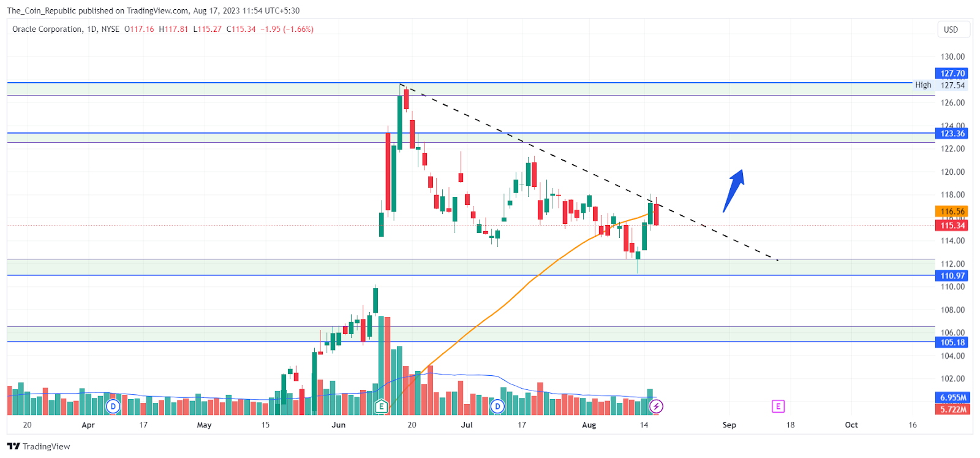Open the USD currency selector
The width and height of the screenshot is (980, 458).
tap(953, 29)
